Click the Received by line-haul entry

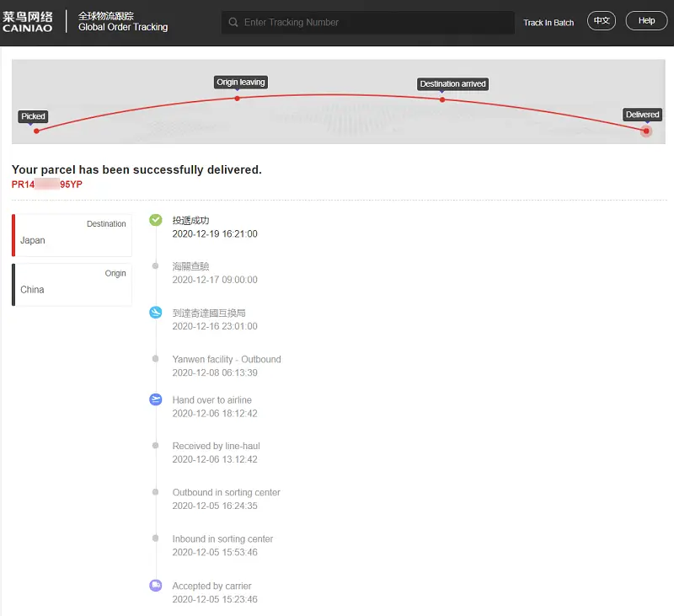click(x=215, y=446)
